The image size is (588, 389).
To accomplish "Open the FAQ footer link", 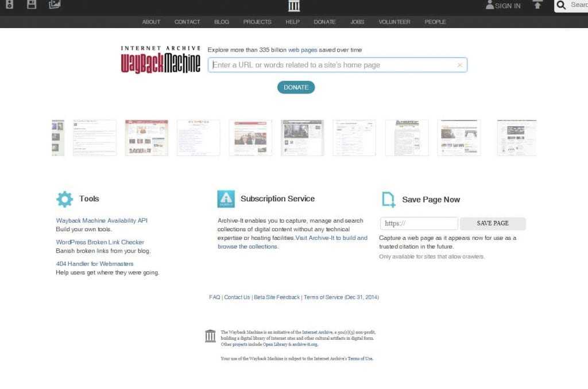I will click(x=215, y=297).
